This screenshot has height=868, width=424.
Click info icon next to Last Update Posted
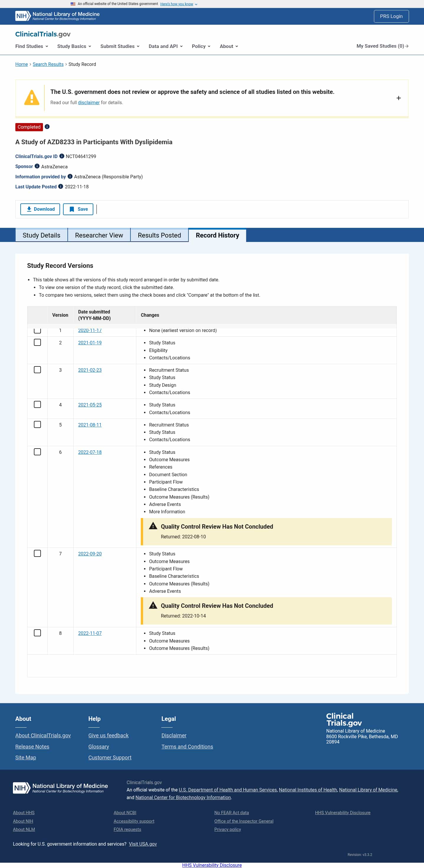click(x=61, y=186)
